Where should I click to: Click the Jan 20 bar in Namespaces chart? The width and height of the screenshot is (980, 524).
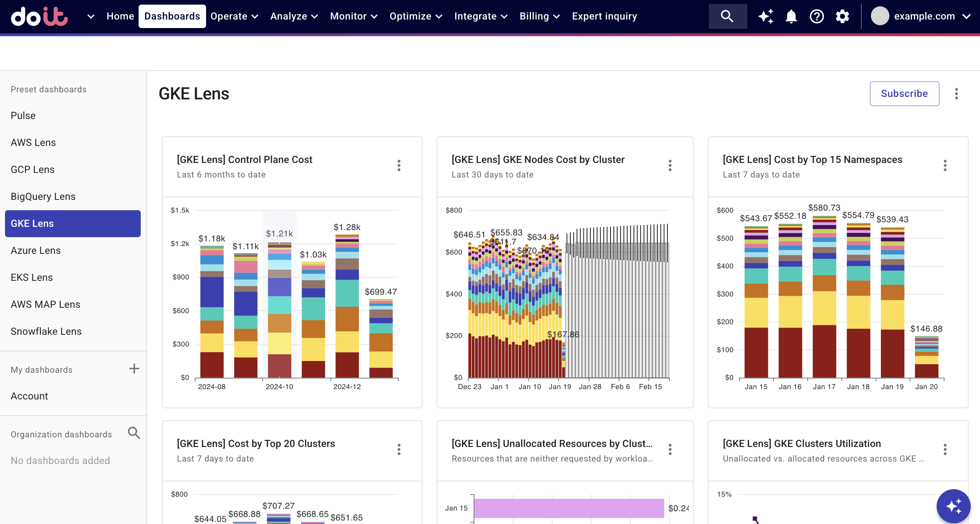point(926,357)
